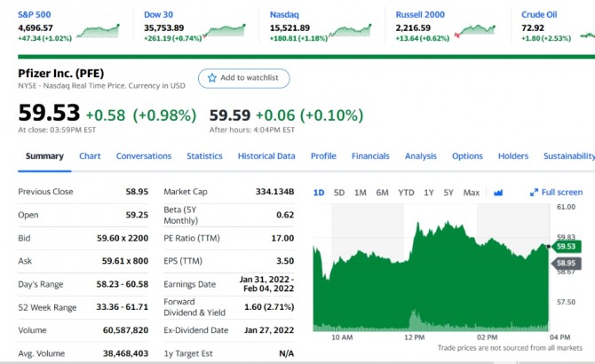Show the Max chart range
Image resolution: width=595 pixels, height=364 pixels.
[x=472, y=192]
